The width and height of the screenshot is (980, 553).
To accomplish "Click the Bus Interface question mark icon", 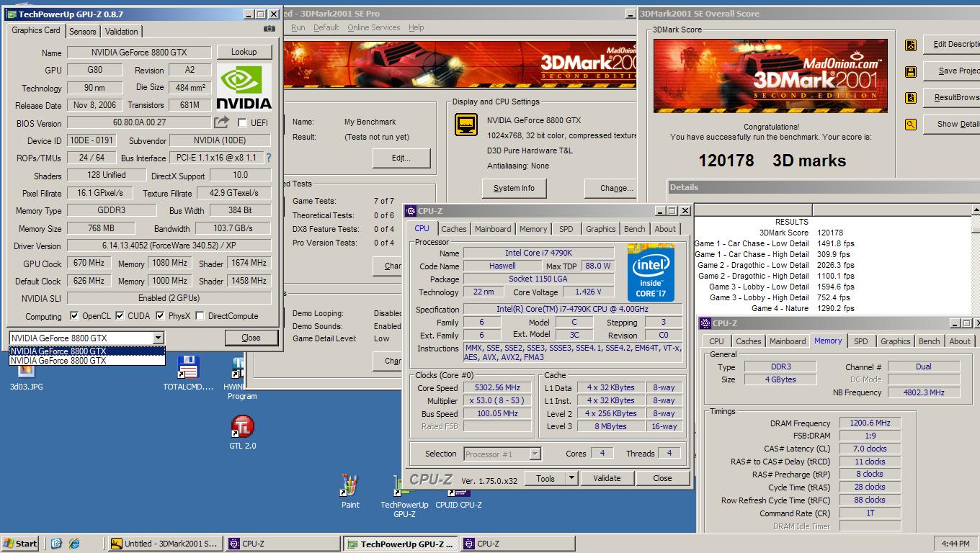I will (268, 158).
